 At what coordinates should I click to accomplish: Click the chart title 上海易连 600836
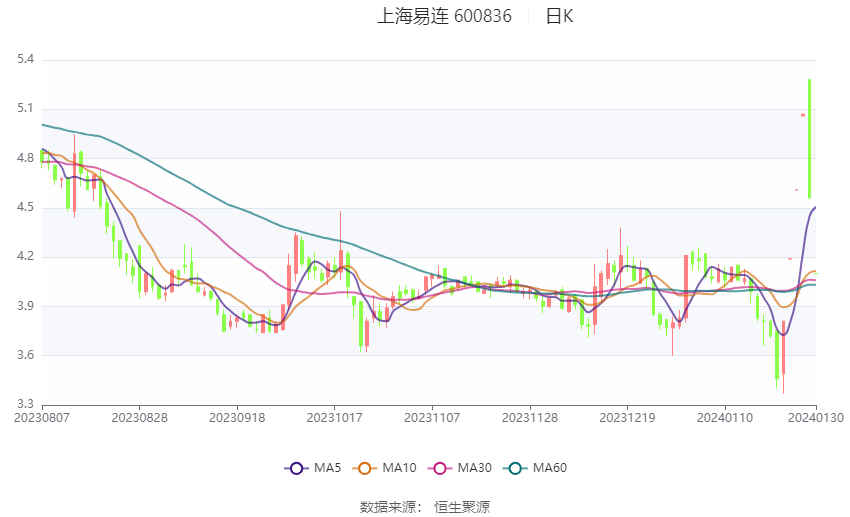pos(444,16)
